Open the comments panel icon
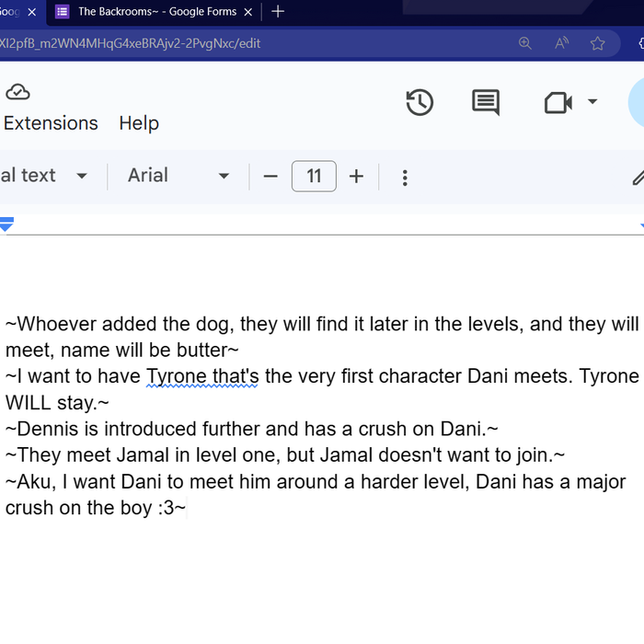Screen dimensions: 644x644 tap(485, 102)
